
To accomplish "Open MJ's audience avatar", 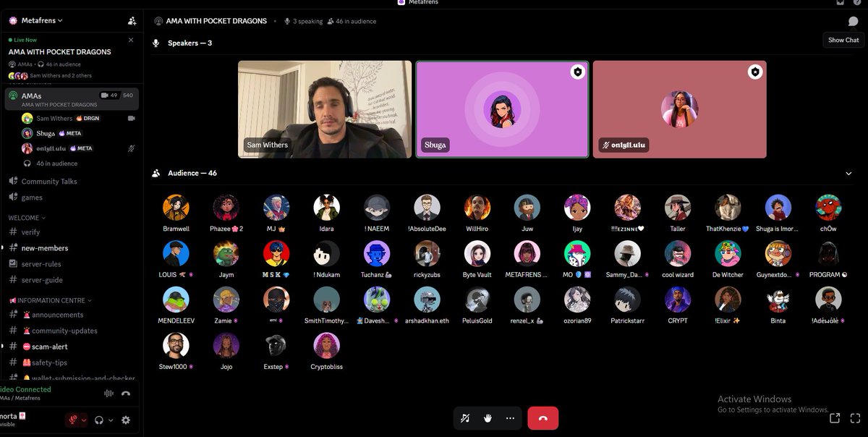I will coord(276,208).
